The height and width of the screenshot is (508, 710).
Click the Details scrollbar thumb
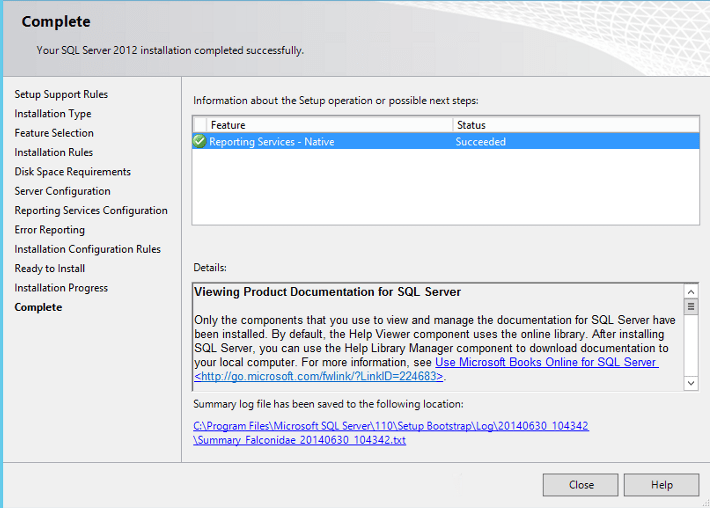point(690,306)
